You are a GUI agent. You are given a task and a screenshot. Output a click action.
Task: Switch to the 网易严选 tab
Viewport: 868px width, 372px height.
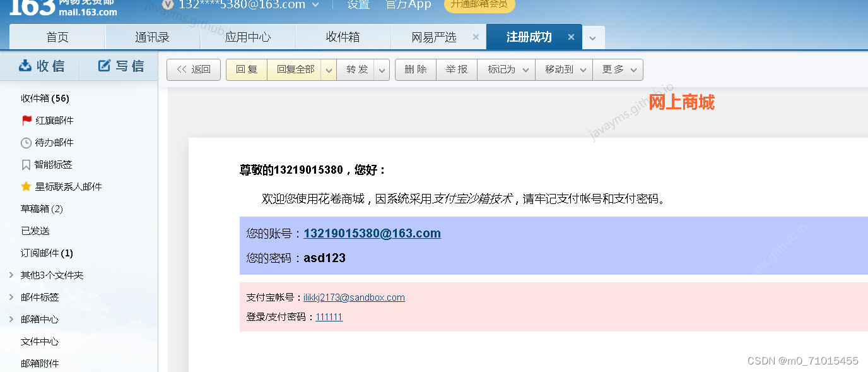[x=434, y=37]
